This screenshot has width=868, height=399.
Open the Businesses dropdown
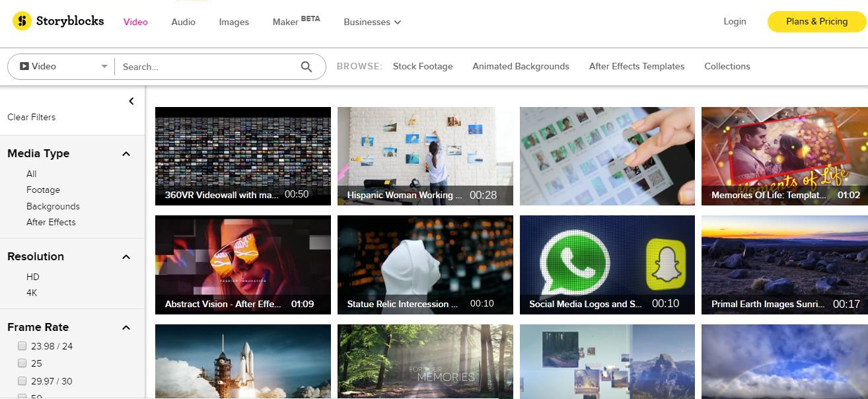point(371,22)
